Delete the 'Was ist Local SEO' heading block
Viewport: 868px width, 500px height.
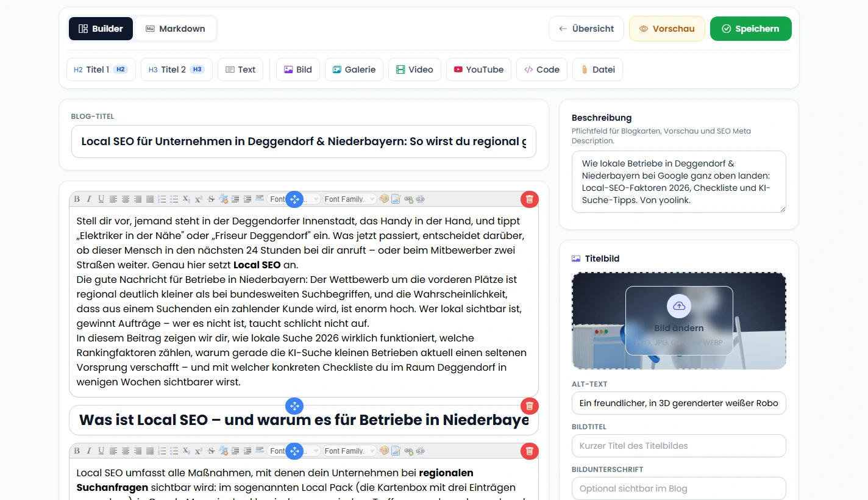[x=529, y=405]
